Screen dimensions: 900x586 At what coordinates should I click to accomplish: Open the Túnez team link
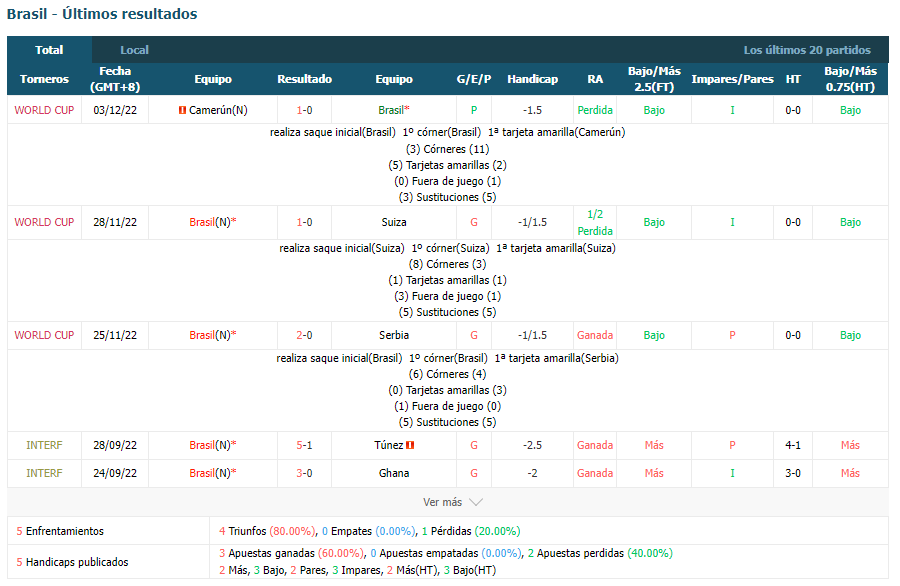[x=389, y=445]
